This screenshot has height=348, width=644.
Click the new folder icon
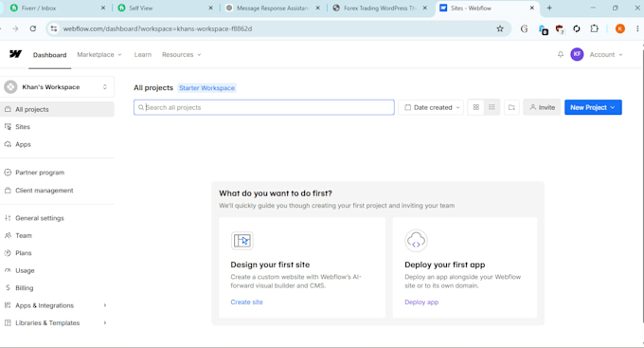pos(511,107)
